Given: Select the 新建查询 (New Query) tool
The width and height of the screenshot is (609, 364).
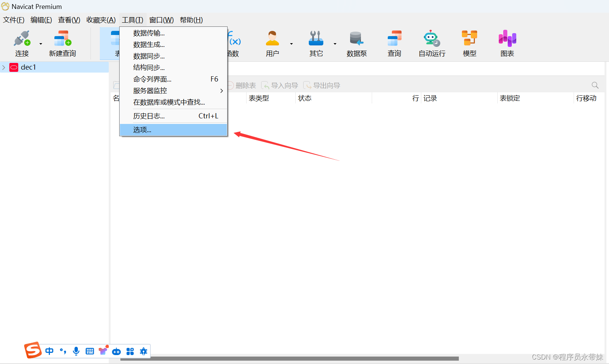Looking at the screenshot, I should click(62, 43).
